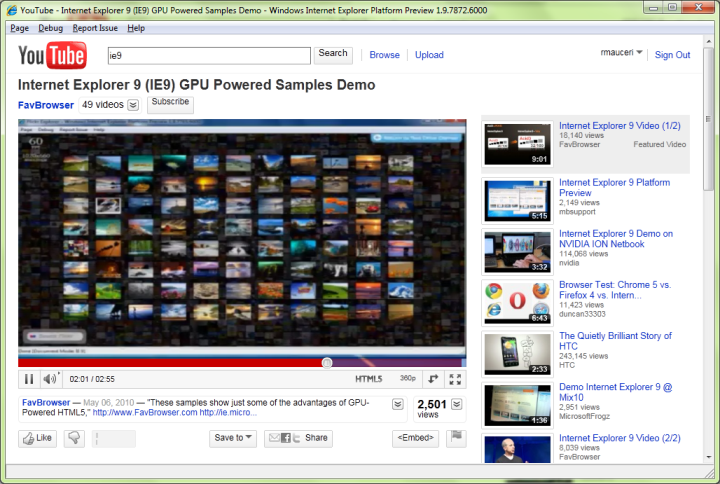
Task: Open the Help menu
Action: pyautogui.click(x=136, y=28)
